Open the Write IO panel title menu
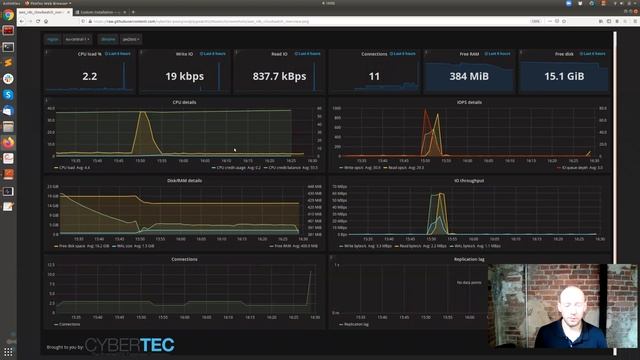 (x=184, y=54)
